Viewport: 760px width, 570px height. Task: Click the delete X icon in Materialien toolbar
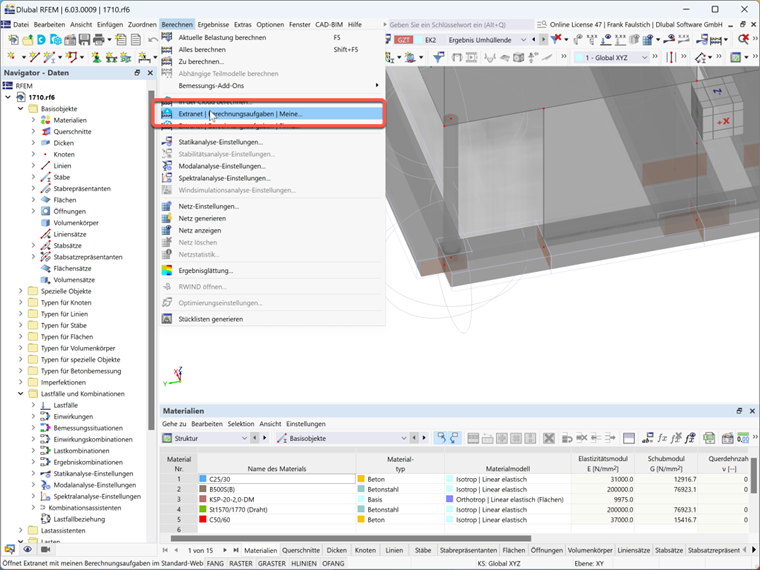(549, 438)
